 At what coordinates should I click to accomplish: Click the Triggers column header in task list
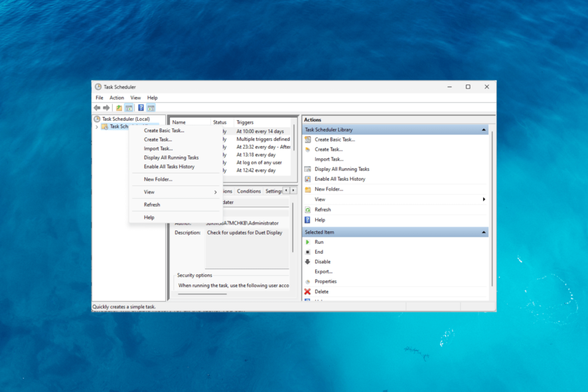pyautogui.click(x=244, y=122)
